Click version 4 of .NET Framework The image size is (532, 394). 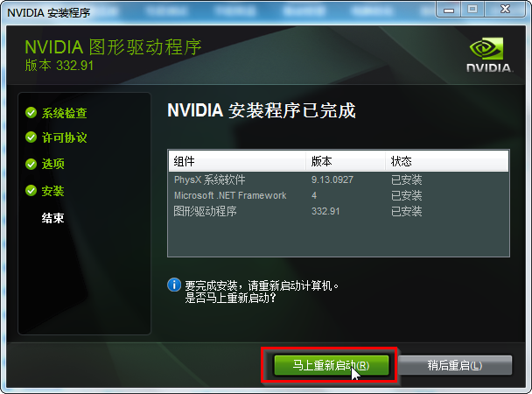point(314,195)
